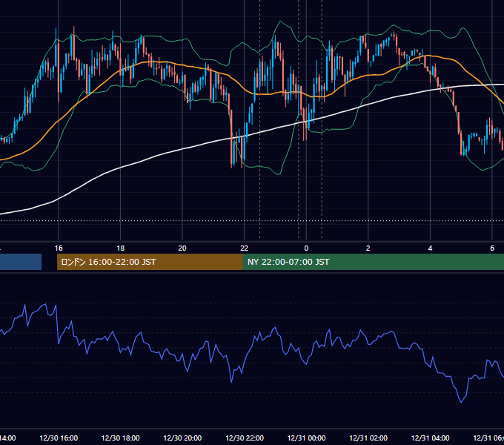This screenshot has width=504, height=445.
Task: Click the ロンドン 16:00-22:00 JST session bar
Action: click(x=150, y=262)
